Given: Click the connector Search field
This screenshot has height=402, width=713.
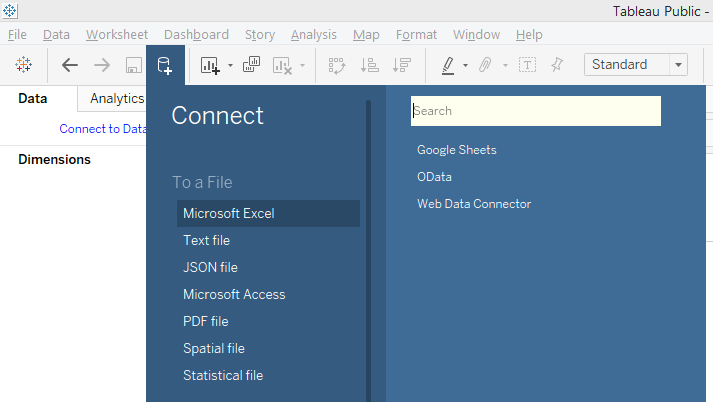Looking at the screenshot, I should 536,111.
